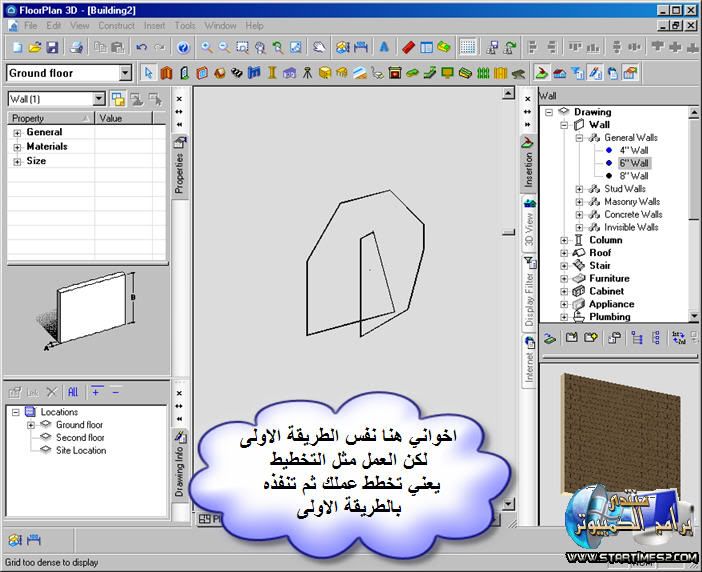This screenshot has height=572, width=702.
Task: Click the canvas vertical scrollbar up arrow
Action: coord(508,94)
